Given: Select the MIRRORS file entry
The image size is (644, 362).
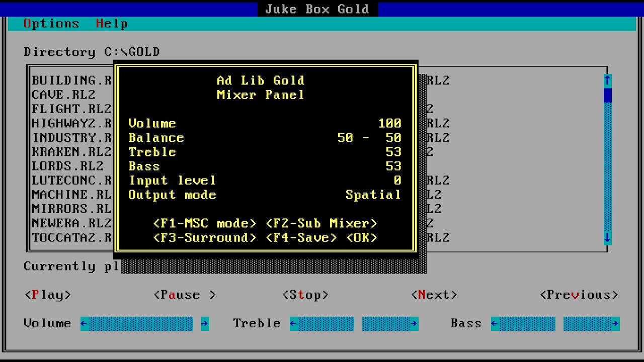Looking at the screenshot, I should (x=71, y=209).
